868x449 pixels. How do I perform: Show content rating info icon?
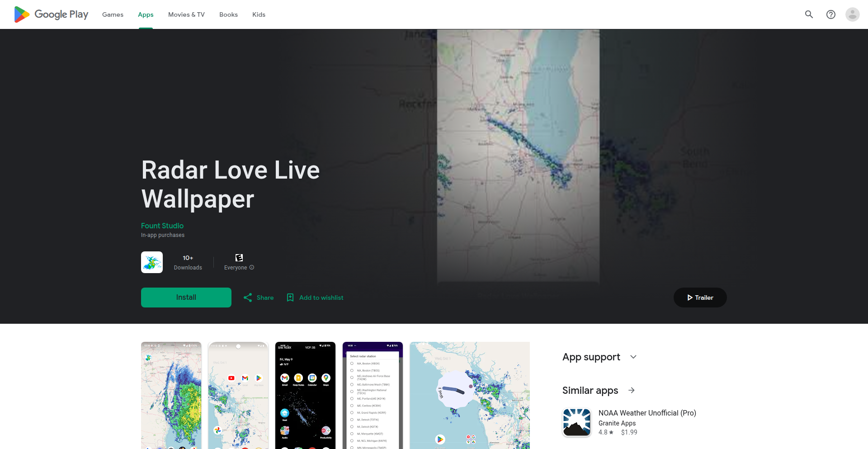[x=252, y=268]
